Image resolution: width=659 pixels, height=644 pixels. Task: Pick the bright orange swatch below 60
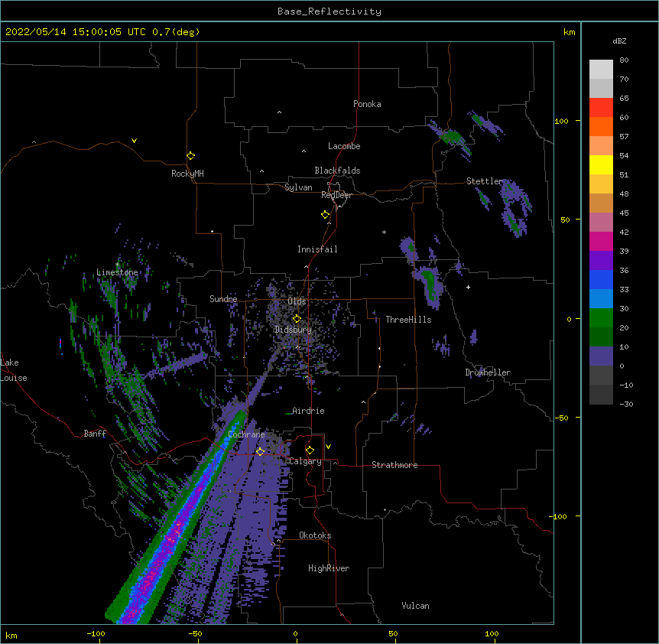[601, 126]
